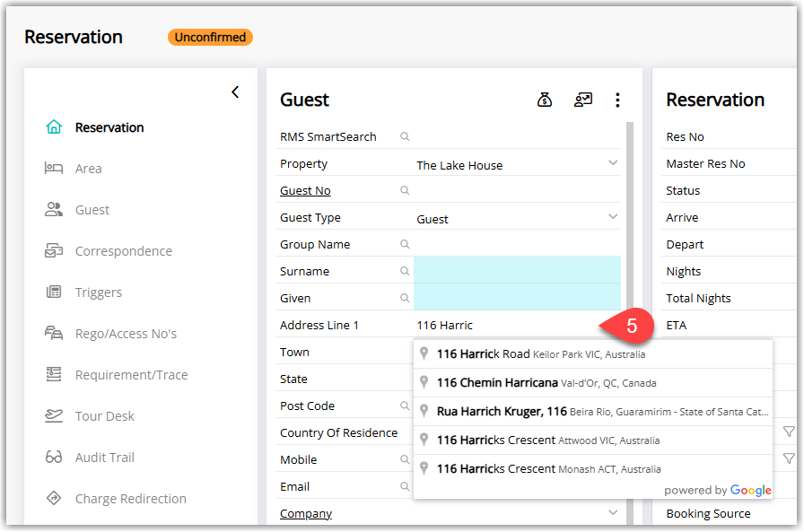Open the Triggers section in sidebar
This screenshot has height=532, width=804.
click(99, 292)
